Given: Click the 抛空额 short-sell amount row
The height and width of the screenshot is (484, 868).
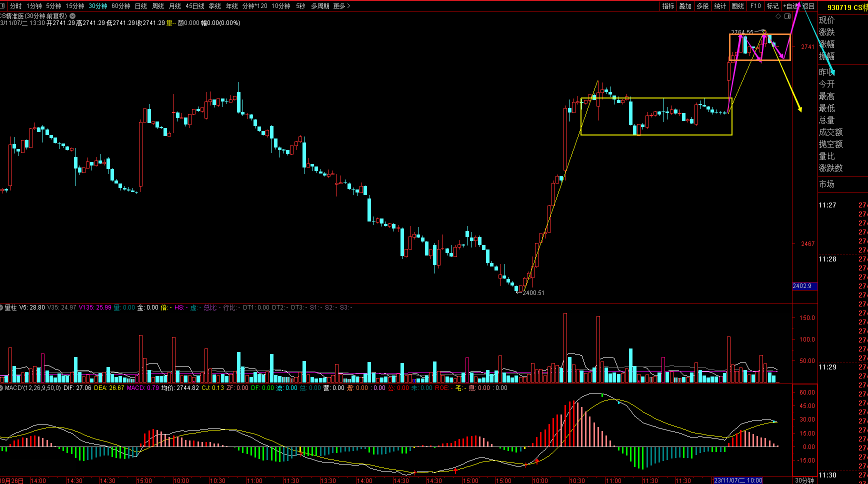Looking at the screenshot, I should 830,144.
